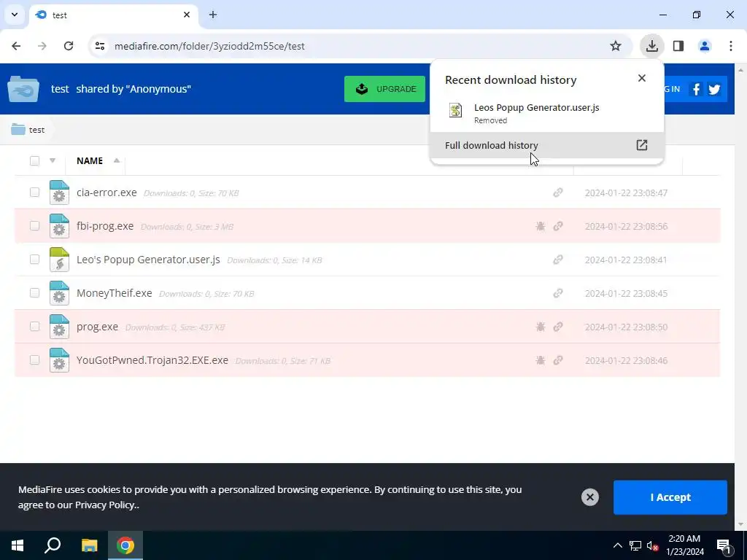The image size is (747, 560).
Task: Click downloaded file icon in download history popup
Action: tap(456, 111)
